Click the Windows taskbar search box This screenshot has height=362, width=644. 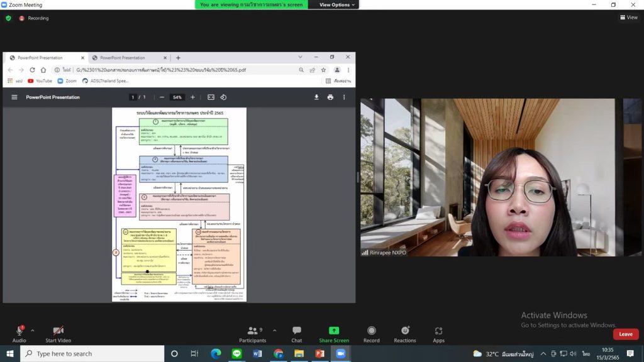pos(92,353)
